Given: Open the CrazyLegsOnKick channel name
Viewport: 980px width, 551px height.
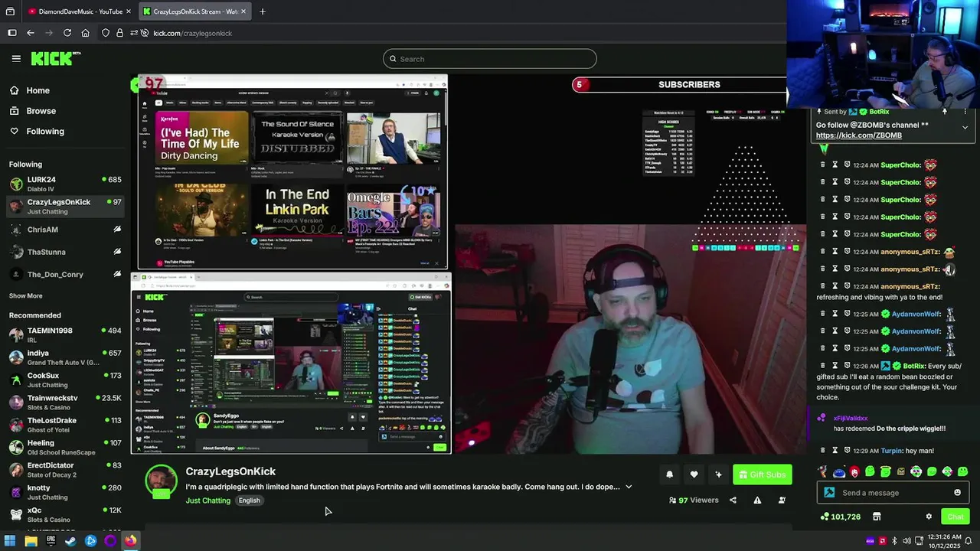Looking at the screenshot, I should 230,471.
